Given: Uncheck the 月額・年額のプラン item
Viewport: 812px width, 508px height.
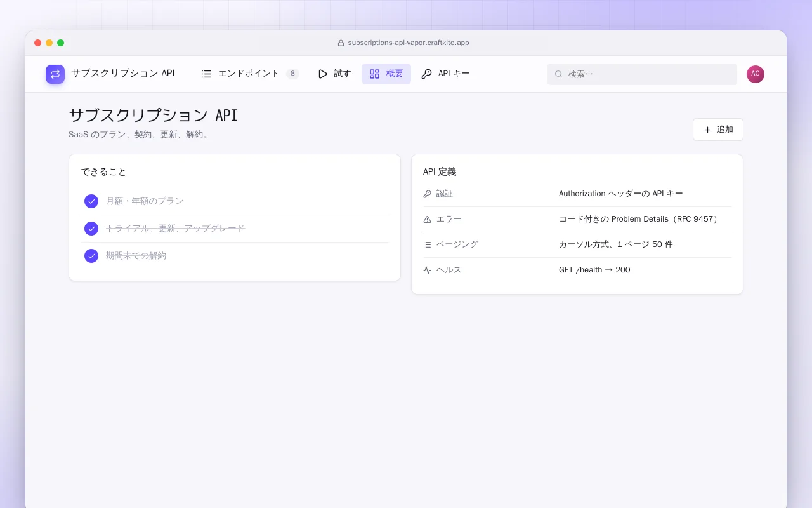Looking at the screenshot, I should tap(91, 201).
